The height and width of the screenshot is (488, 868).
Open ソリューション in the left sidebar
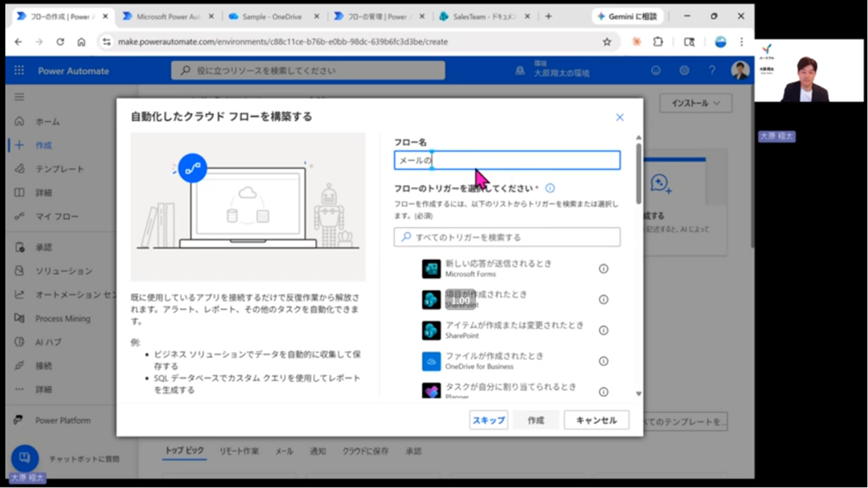pos(63,271)
